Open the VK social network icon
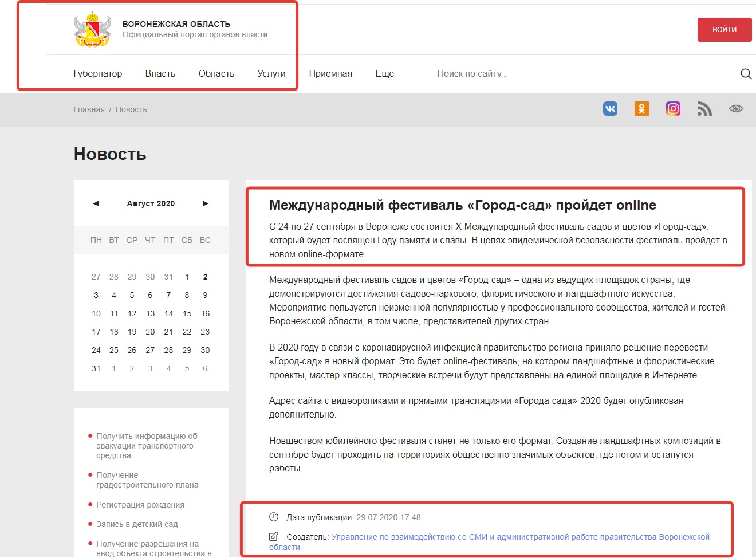 (x=610, y=109)
